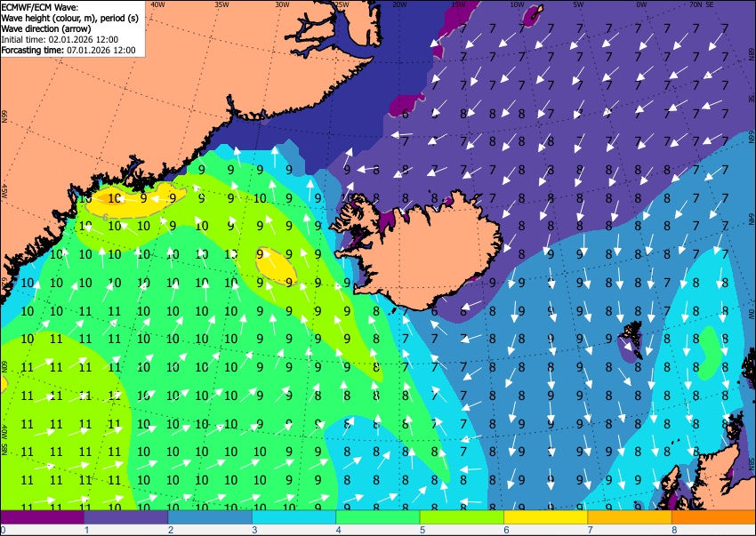Select the 4–5 m green legend swatch
Screen dimensions: 756x536
tap(377, 516)
